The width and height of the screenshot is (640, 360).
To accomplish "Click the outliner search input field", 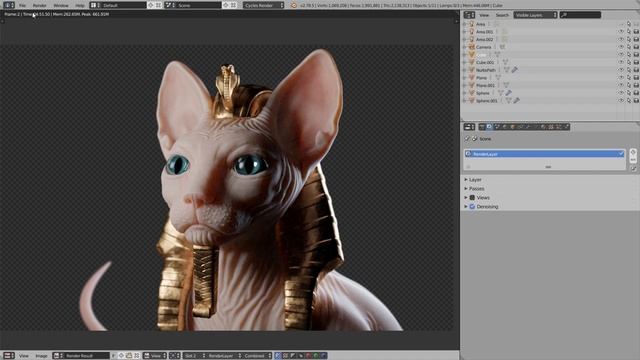I will click(580, 15).
